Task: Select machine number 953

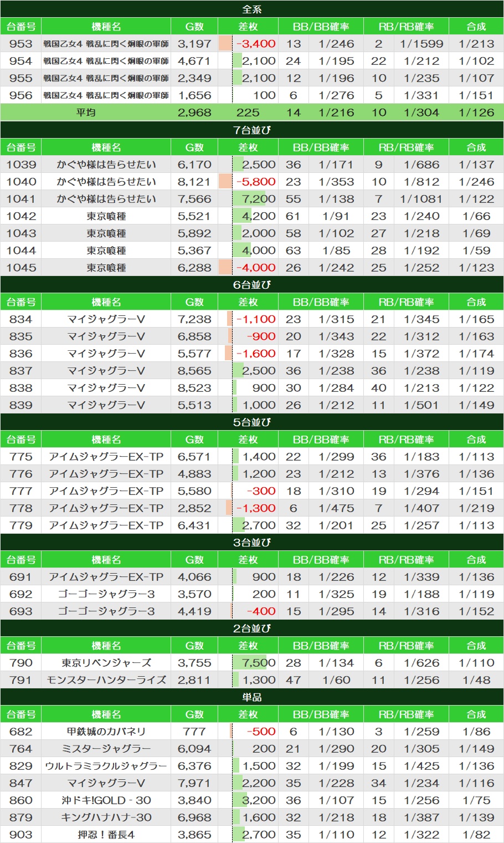Action: (x=20, y=44)
